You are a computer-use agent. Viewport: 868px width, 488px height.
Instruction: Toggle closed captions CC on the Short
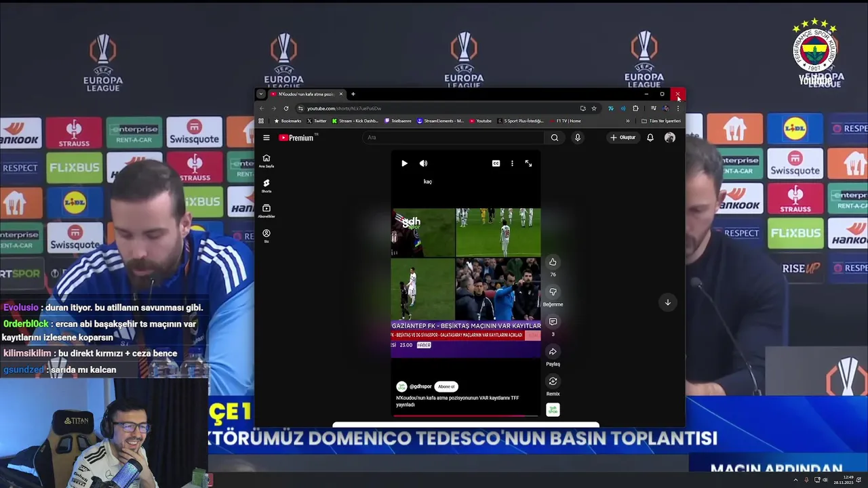pos(496,163)
